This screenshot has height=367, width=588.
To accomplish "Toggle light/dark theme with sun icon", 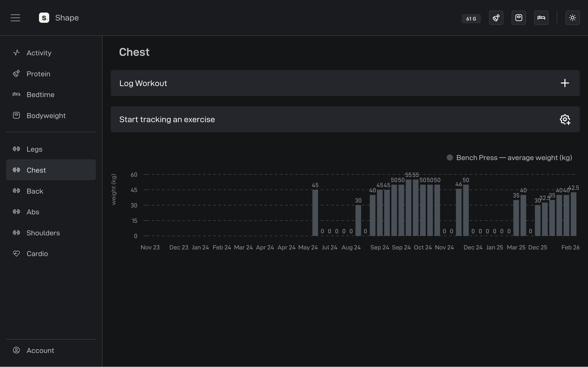I will (572, 18).
